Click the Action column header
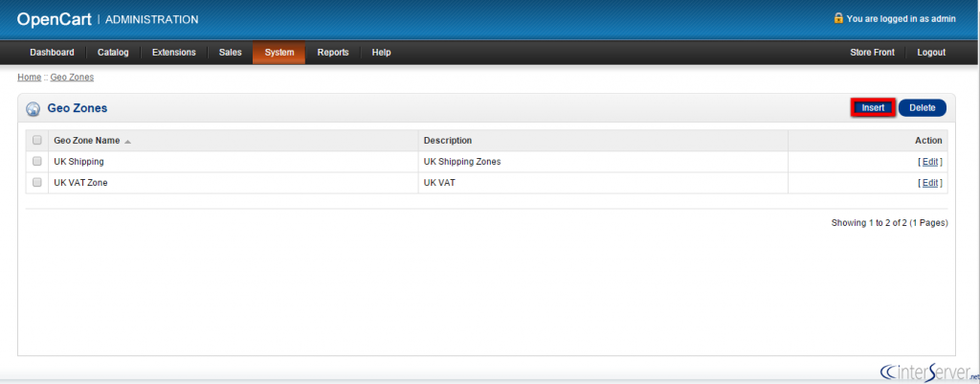Image resolution: width=980 pixels, height=384 pixels. 928,140
